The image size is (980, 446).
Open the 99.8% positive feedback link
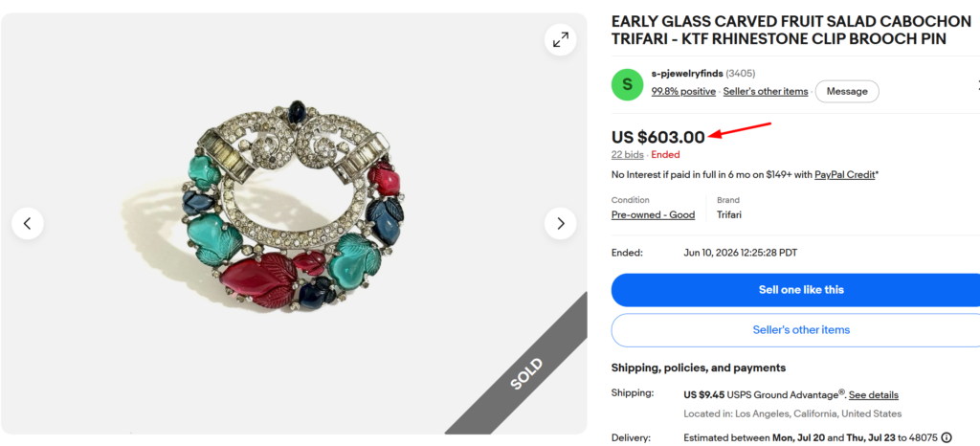tap(683, 91)
